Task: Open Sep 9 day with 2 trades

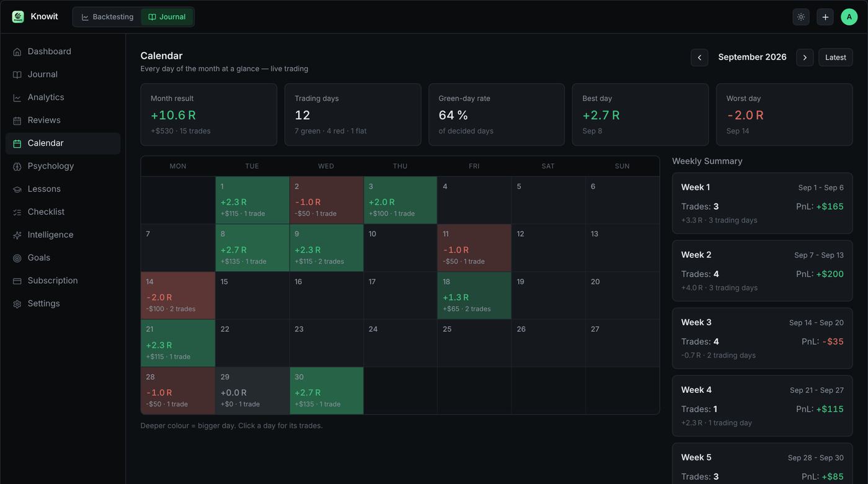Action: point(326,248)
